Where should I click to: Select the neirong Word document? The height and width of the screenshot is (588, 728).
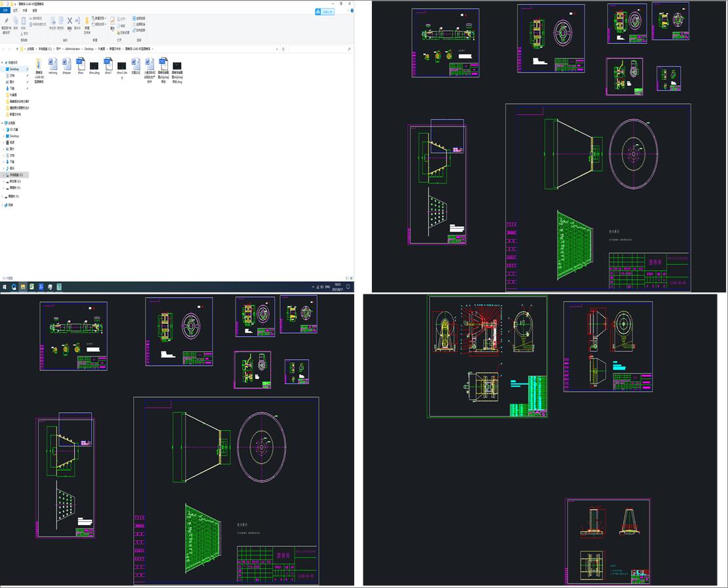53,66
